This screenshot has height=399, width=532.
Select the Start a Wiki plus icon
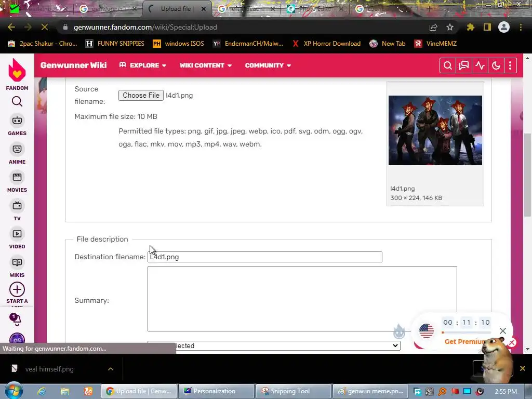click(17, 290)
